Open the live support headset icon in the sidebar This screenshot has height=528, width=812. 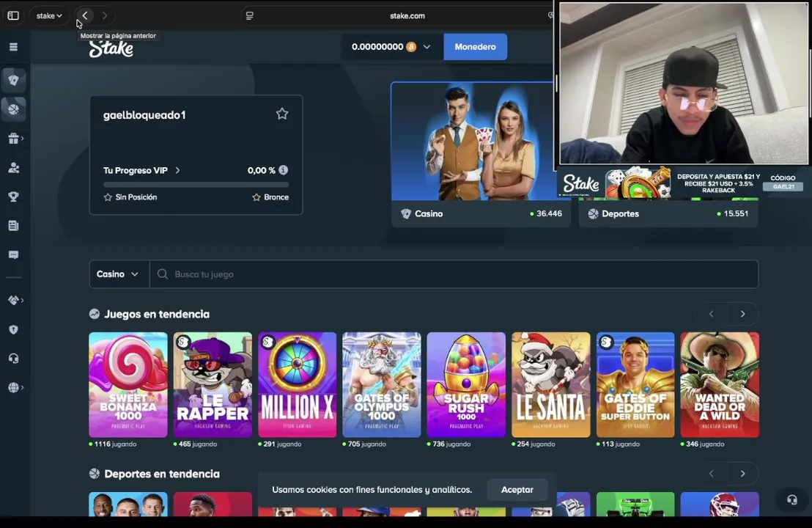[x=13, y=359]
